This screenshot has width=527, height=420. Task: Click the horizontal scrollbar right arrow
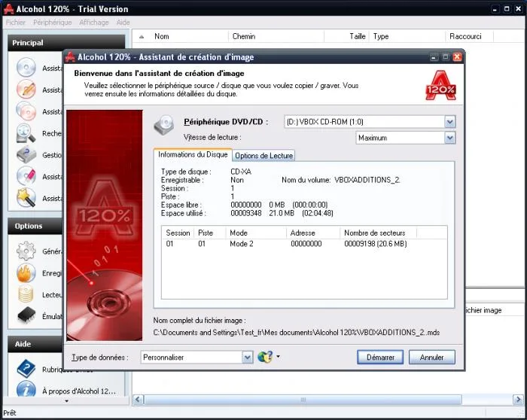click(x=518, y=400)
